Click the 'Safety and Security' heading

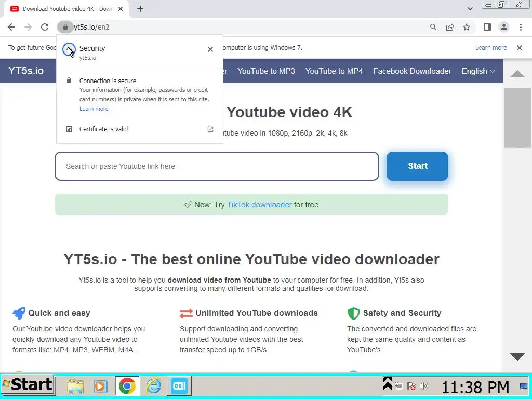(x=402, y=313)
